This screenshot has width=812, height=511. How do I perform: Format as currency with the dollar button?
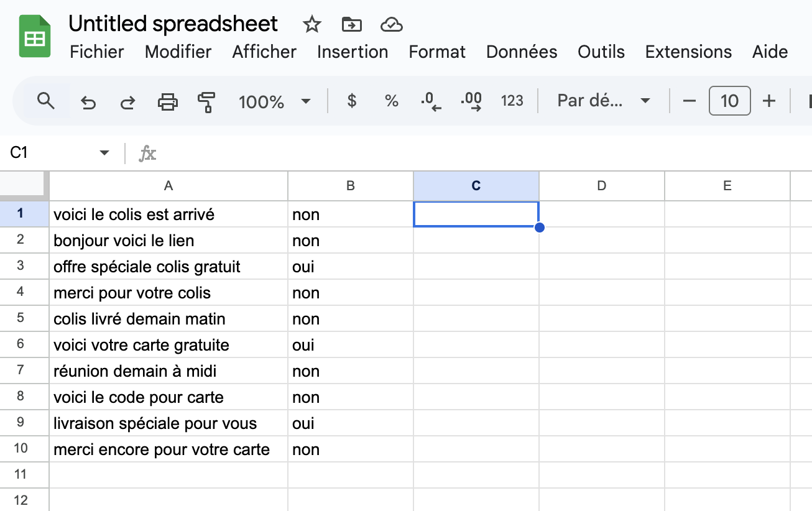[x=352, y=101]
